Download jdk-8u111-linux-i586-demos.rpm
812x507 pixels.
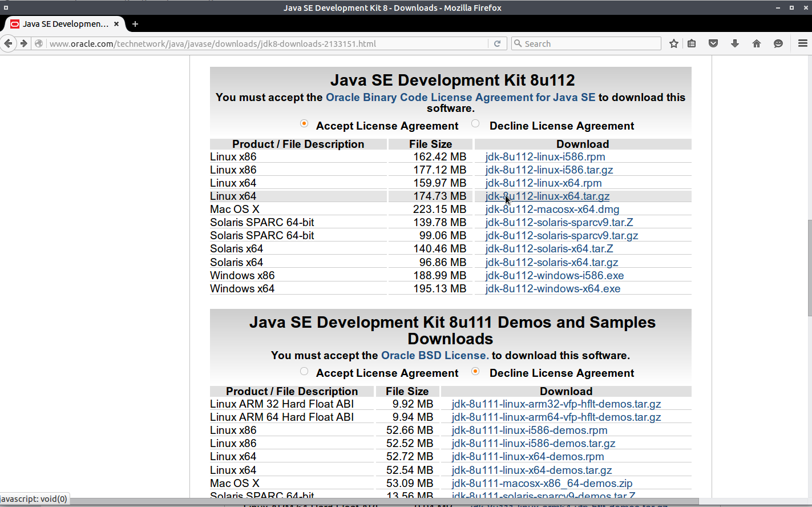[x=530, y=430]
